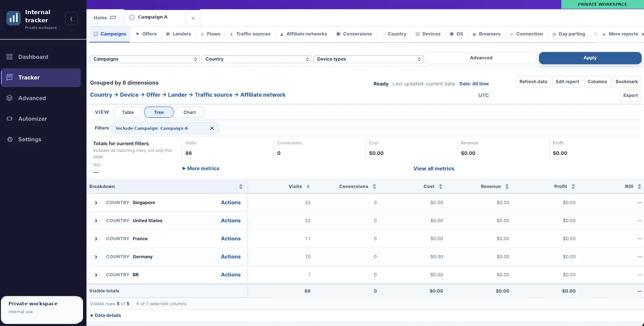Sort by Profit column arrows
This screenshot has width=644, height=326.
pyautogui.click(x=573, y=187)
